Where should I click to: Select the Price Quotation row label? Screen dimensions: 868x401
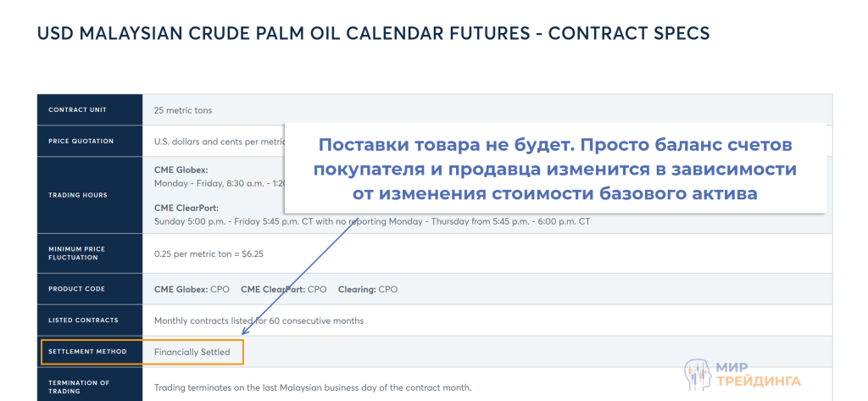click(81, 141)
